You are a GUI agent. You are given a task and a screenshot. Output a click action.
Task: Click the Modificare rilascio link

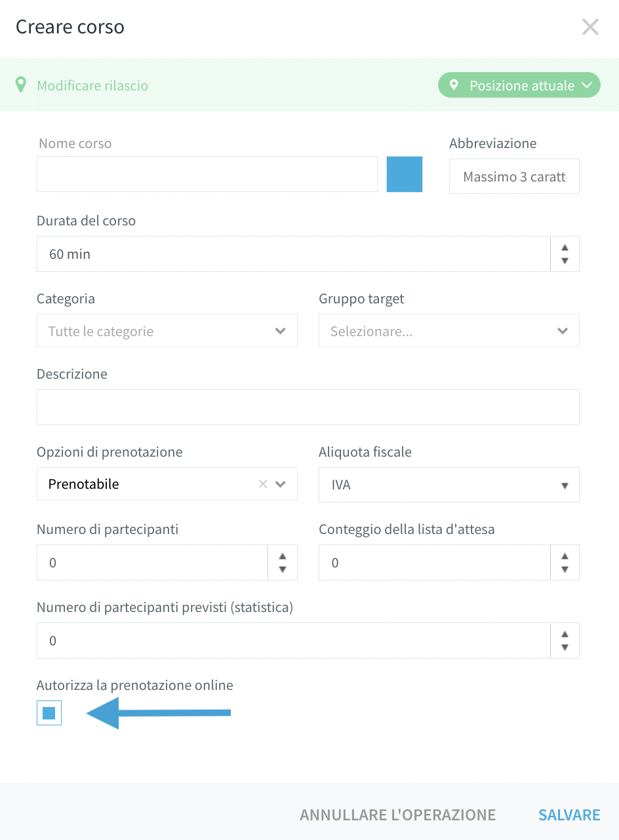pyautogui.click(x=92, y=86)
